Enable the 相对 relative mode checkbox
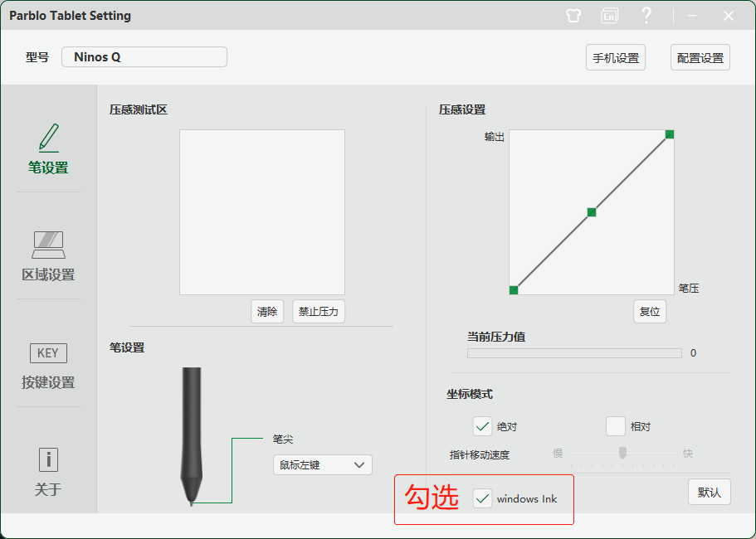 coord(616,426)
